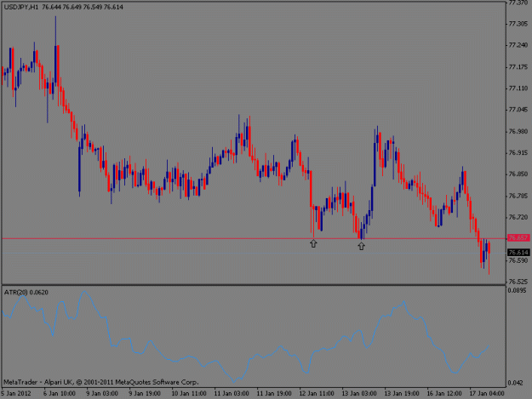
Task: Click the 0.042 ATR scale value
Action: point(516,383)
